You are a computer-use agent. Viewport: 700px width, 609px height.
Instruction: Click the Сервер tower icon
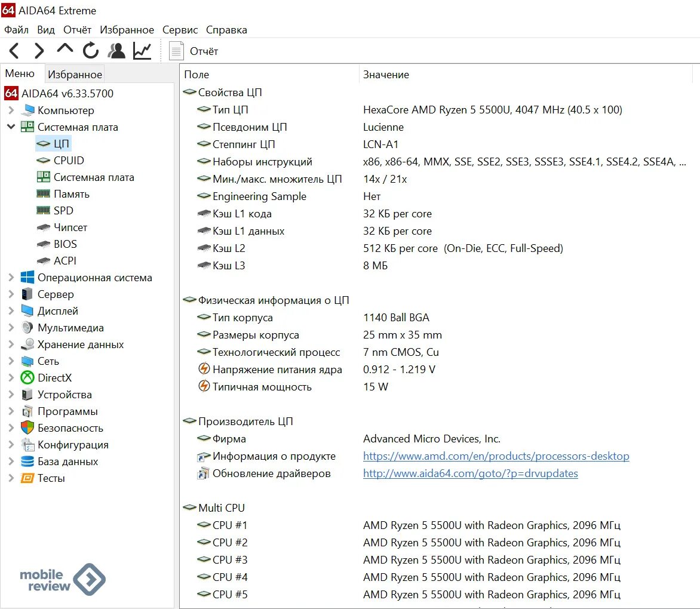(27, 294)
